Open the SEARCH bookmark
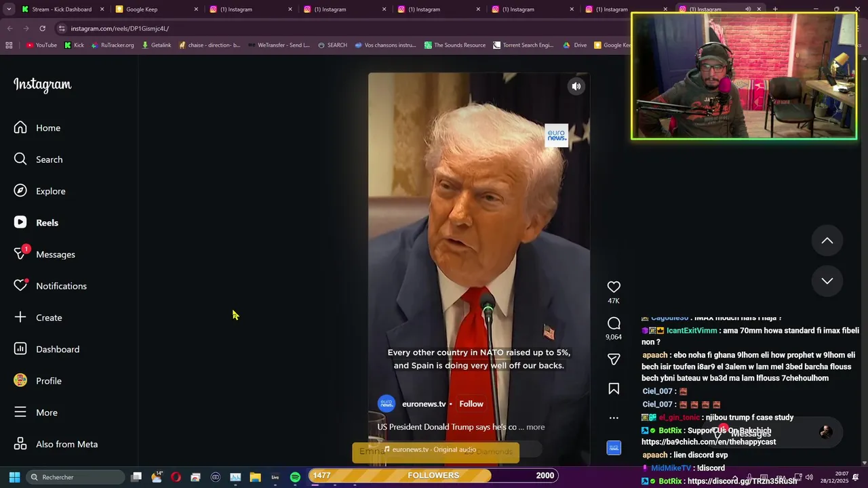This screenshot has width=868, height=488. [x=332, y=45]
